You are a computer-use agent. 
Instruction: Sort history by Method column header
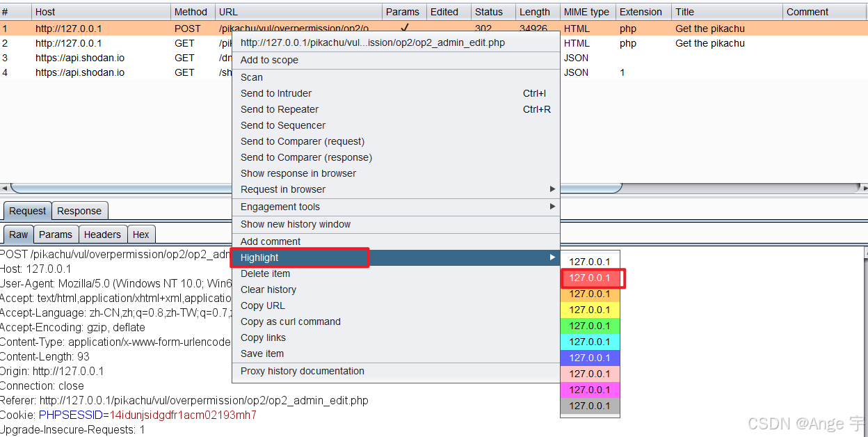pos(193,12)
